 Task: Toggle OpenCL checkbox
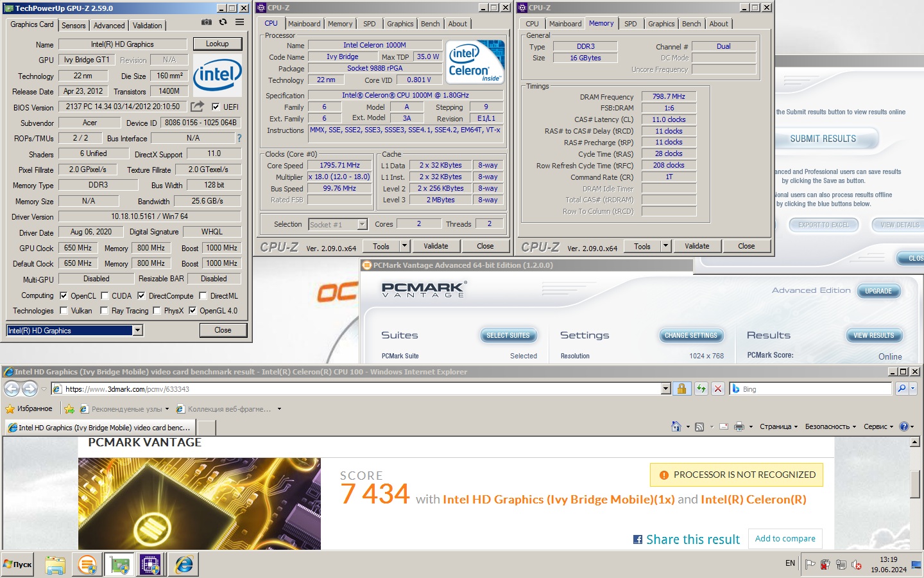(64, 296)
